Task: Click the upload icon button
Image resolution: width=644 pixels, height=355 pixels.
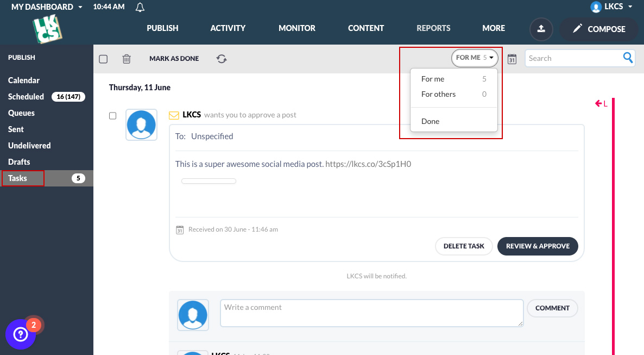Action: [x=541, y=29]
